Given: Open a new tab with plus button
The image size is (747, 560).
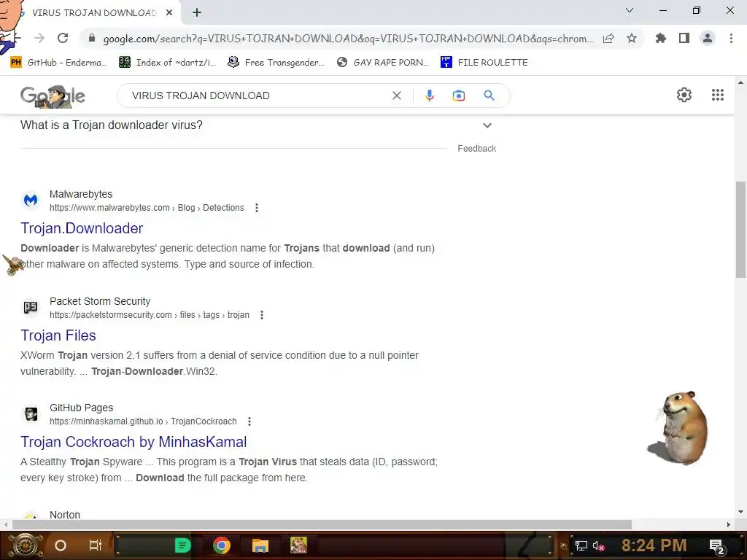Looking at the screenshot, I should coord(197,12).
